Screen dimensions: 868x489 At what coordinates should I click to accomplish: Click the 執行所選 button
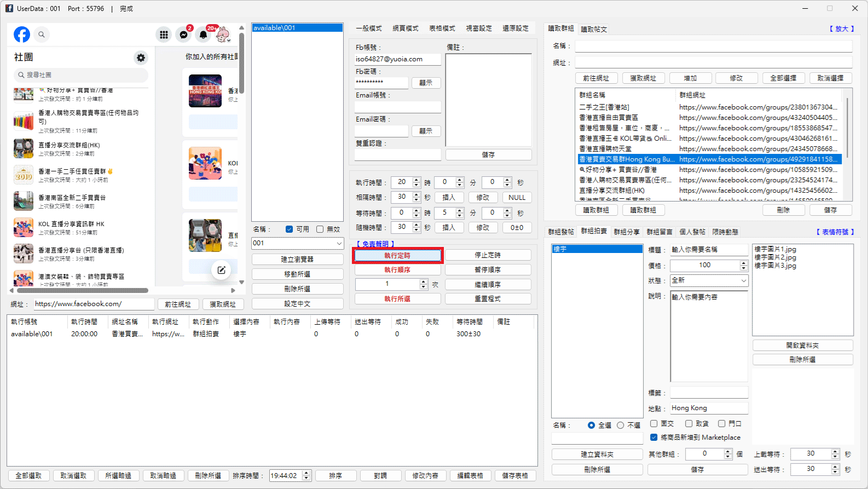[x=398, y=299]
